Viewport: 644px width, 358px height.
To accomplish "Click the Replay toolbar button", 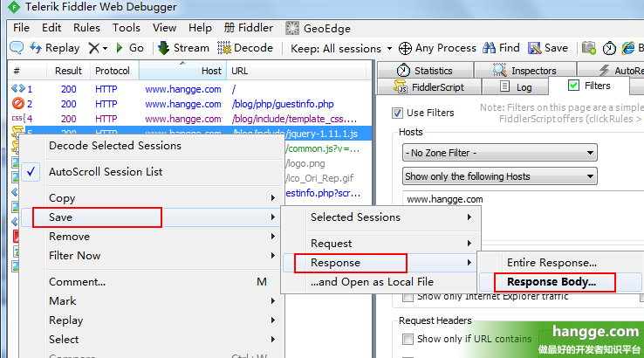I will click(55, 48).
